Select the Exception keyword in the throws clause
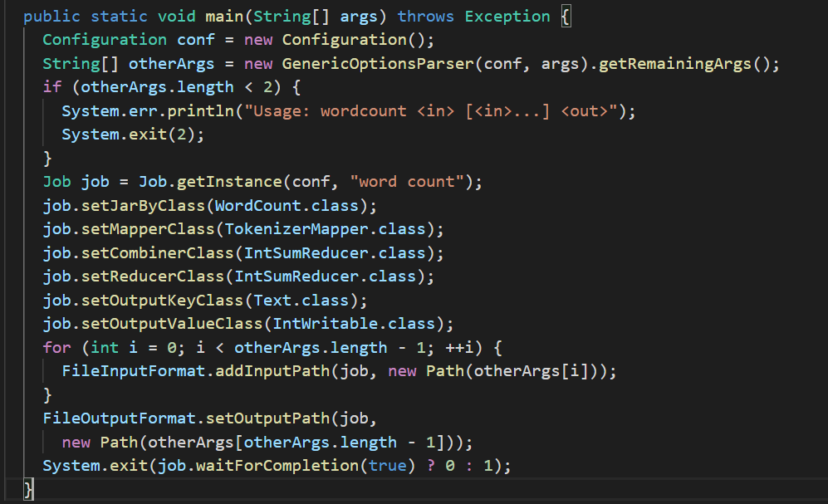 (x=507, y=15)
